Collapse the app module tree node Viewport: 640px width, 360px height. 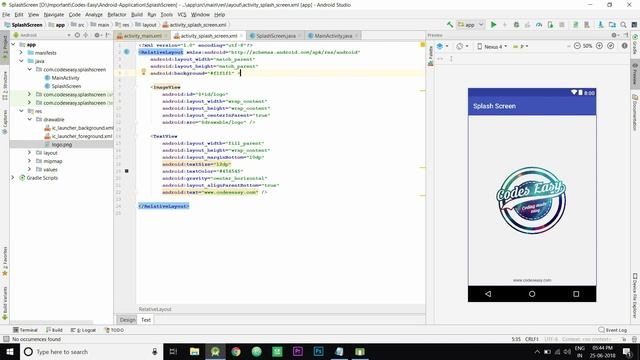(x=13, y=44)
